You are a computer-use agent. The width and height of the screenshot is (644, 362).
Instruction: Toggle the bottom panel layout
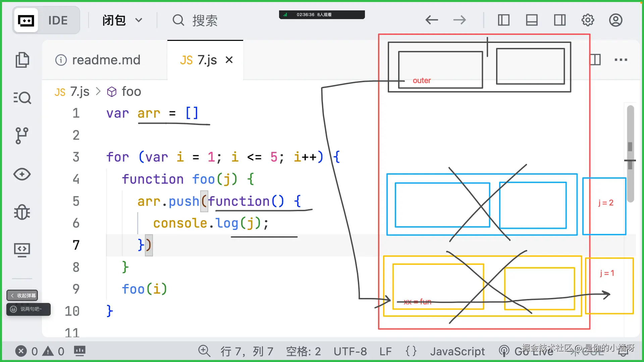coord(532,20)
